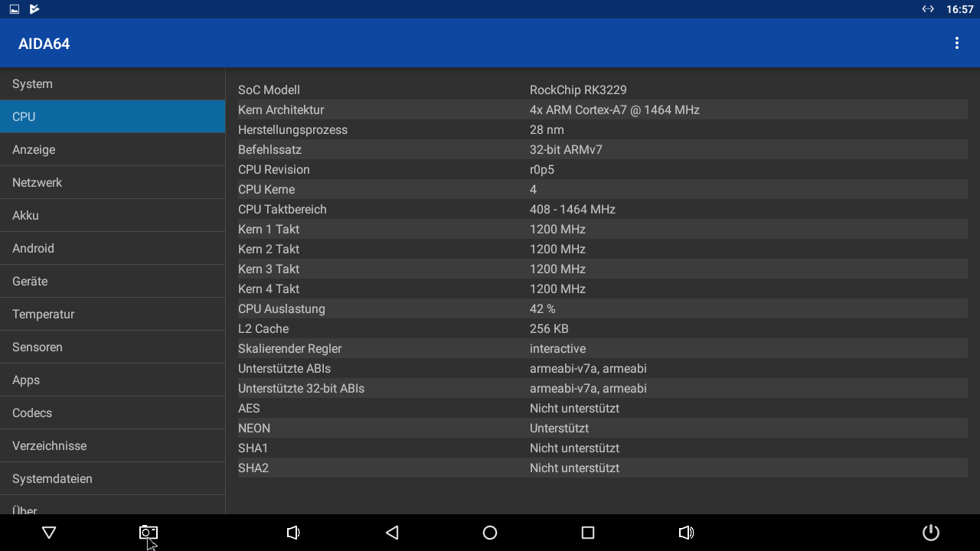This screenshot has width=980, height=551.
Task: Tap the Android back triangle button
Action: tap(392, 533)
